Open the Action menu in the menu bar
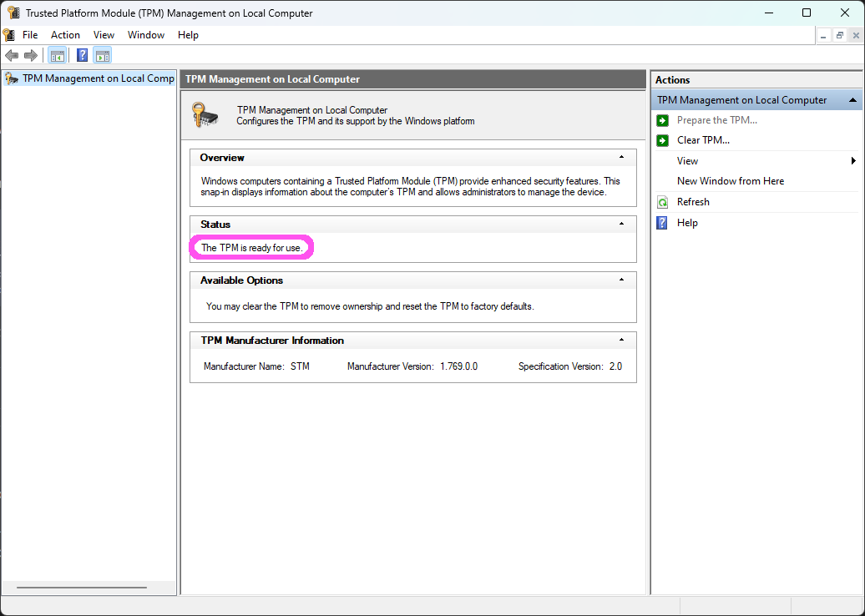Screen dimensions: 865x616 65,35
